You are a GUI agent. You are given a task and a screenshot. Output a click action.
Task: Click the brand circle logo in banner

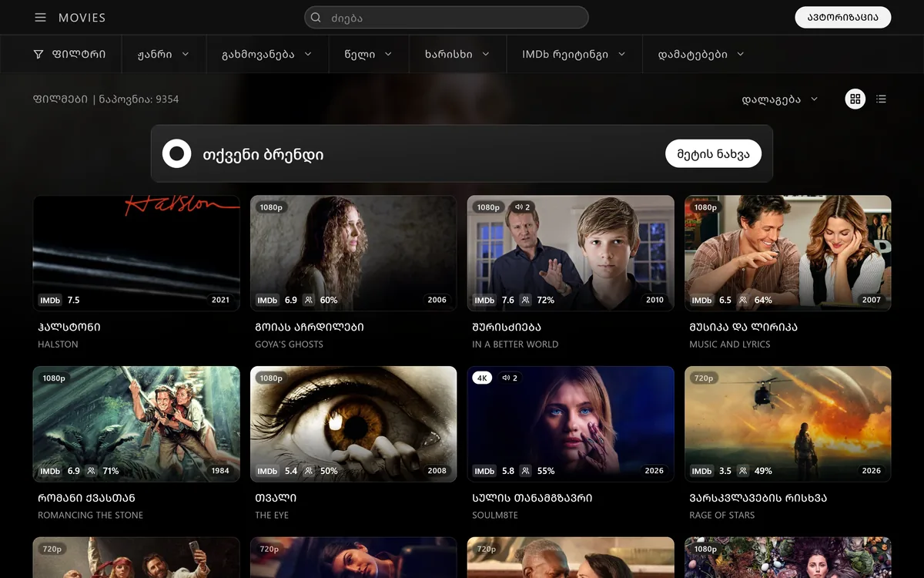coord(176,153)
